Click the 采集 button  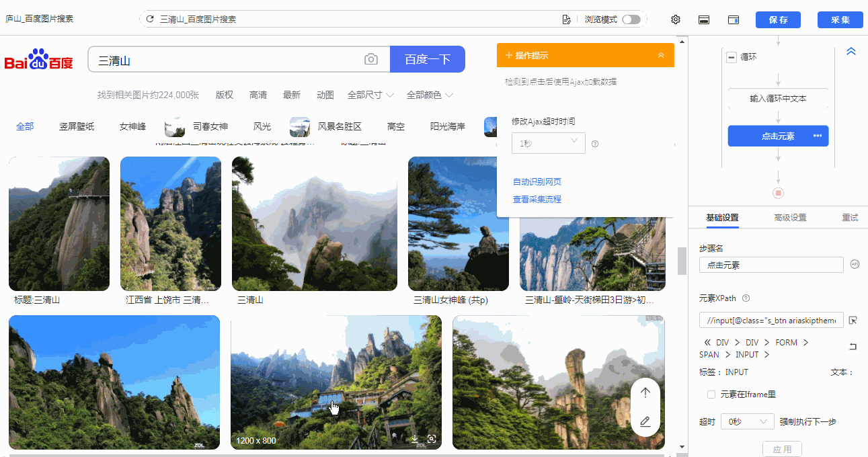click(x=840, y=19)
